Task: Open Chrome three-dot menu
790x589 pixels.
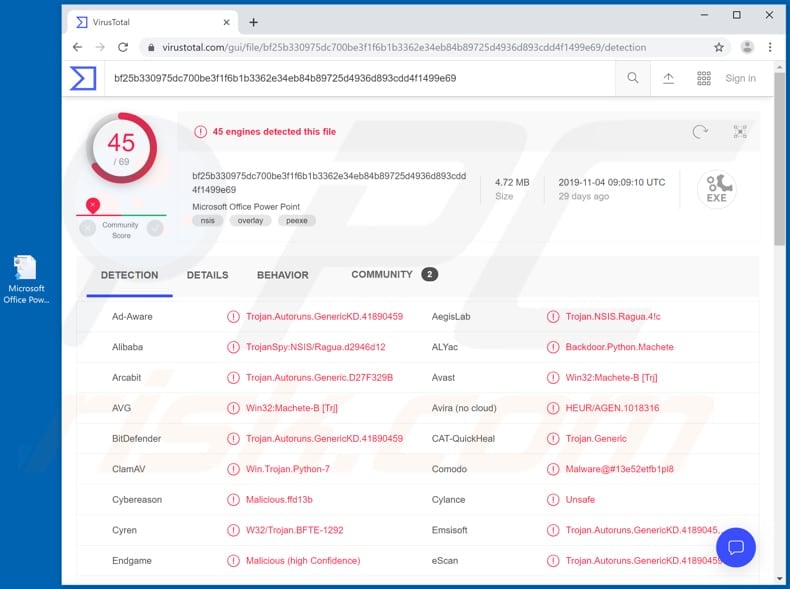Action: 770,47
